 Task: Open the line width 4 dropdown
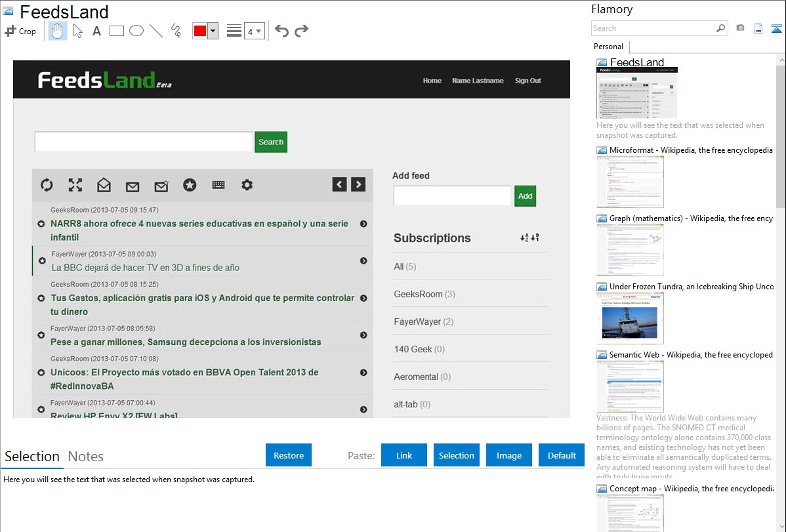pos(254,31)
